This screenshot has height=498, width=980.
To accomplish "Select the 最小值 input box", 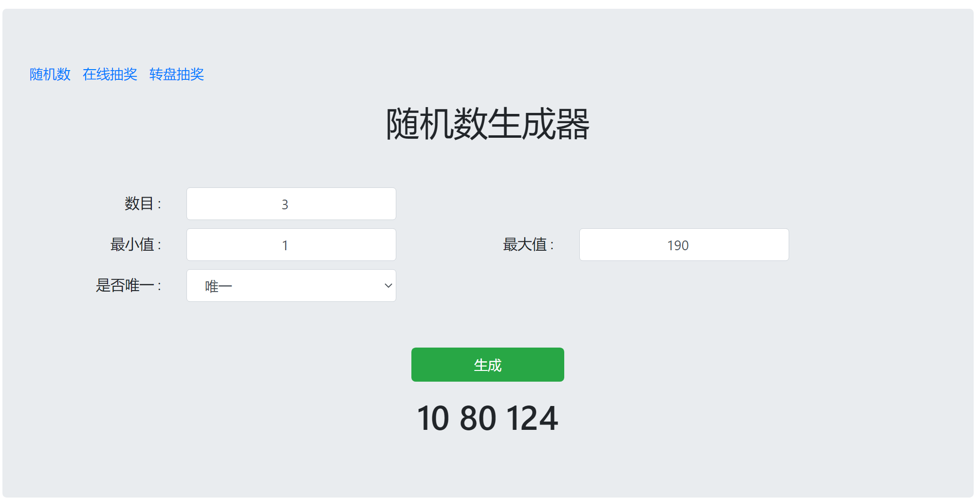I will coord(291,245).
